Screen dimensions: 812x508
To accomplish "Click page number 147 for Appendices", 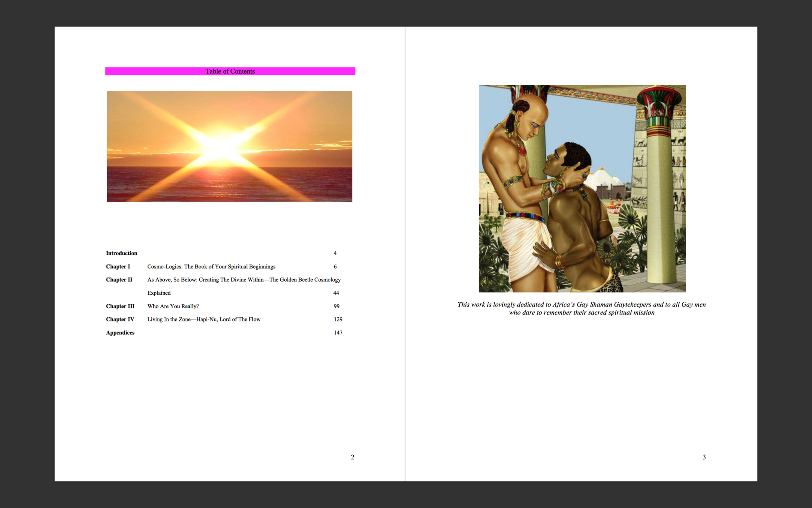I will (338, 332).
